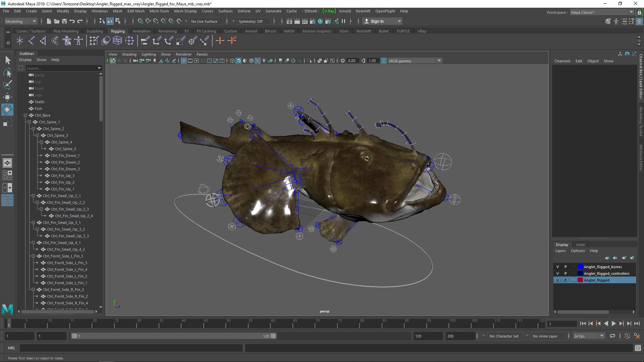
Task: Click go to start of playback range
Action: point(583,323)
